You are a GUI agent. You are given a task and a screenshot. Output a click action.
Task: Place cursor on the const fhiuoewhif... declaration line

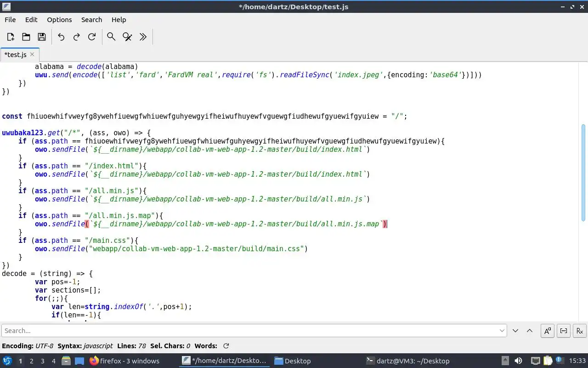(204, 116)
